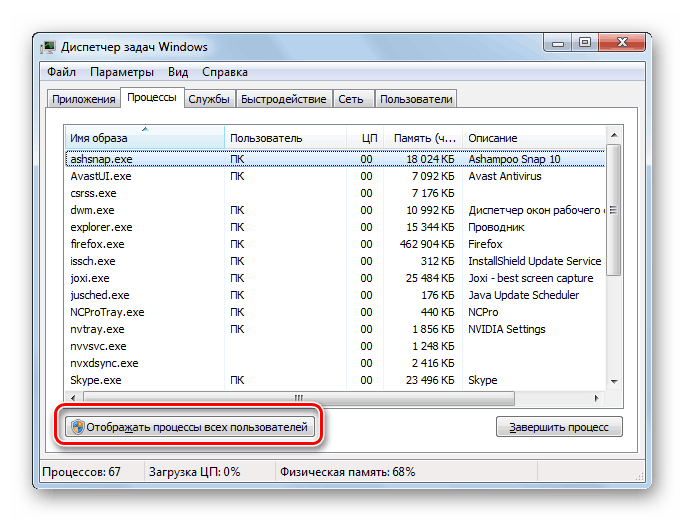Sort by Пользователь column header
Image resolution: width=685 pixels, height=522 pixels.
click(285, 138)
